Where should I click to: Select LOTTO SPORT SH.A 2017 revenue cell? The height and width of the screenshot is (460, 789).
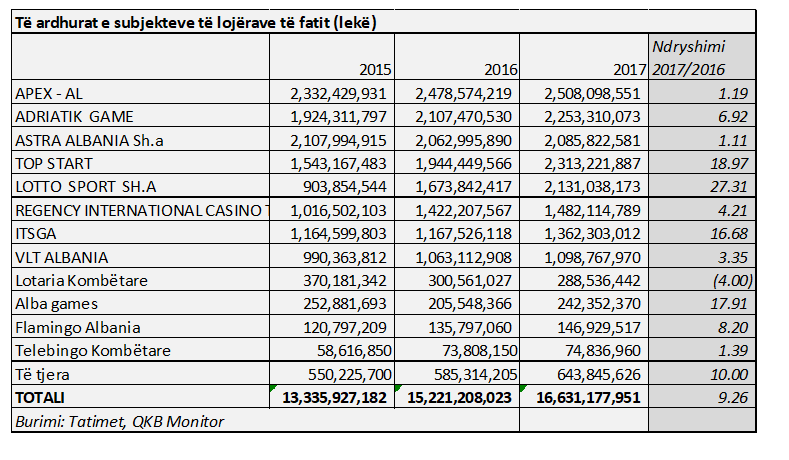pyautogui.click(x=583, y=187)
